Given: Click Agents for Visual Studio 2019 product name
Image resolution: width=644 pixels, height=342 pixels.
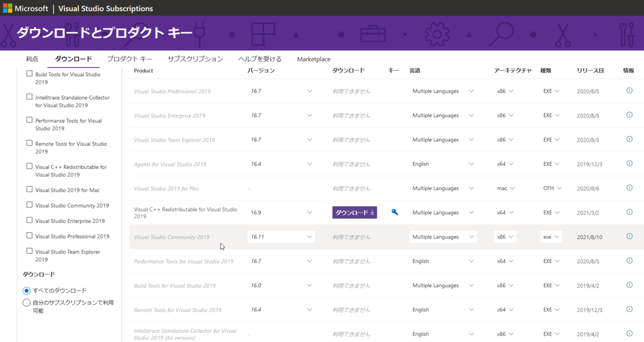Looking at the screenshot, I should [x=170, y=164].
